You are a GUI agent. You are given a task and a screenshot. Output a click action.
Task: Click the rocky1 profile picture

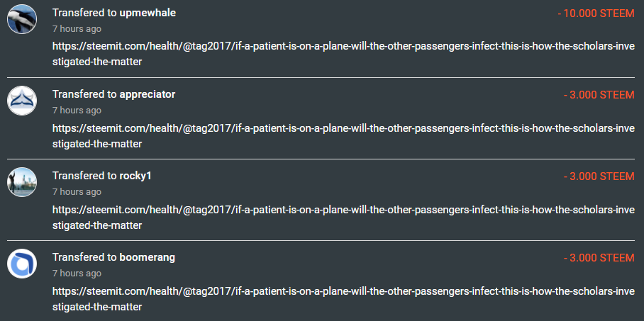pyautogui.click(x=22, y=181)
